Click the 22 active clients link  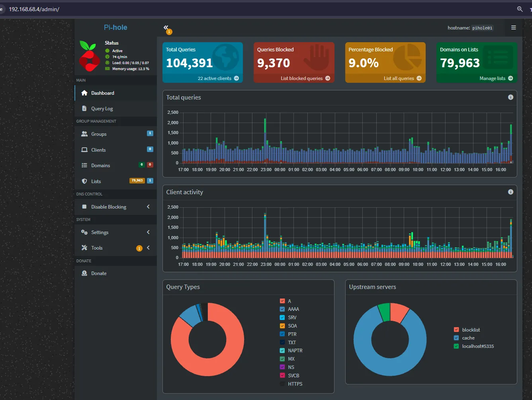click(218, 78)
